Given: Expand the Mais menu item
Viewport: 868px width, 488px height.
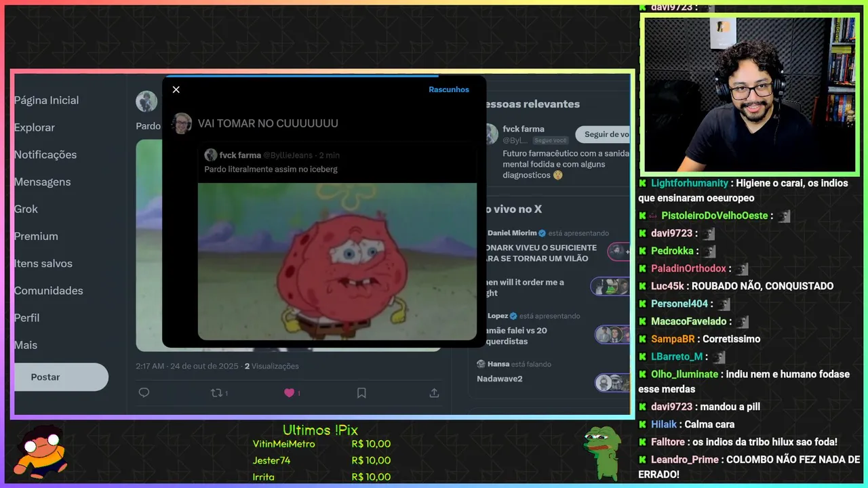Looking at the screenshot, I should 26,345.
